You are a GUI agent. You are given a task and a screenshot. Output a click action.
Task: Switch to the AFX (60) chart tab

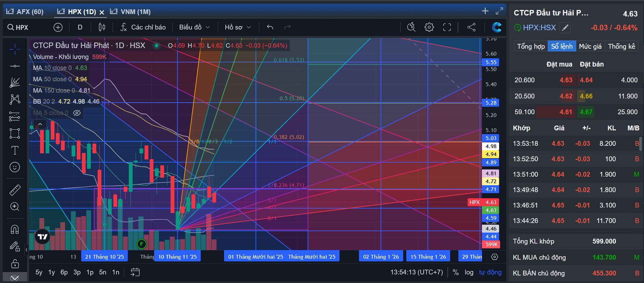pos(25,12)
